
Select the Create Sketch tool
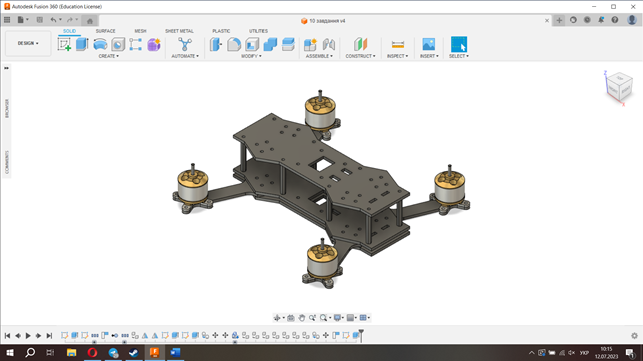click(64, 44)
